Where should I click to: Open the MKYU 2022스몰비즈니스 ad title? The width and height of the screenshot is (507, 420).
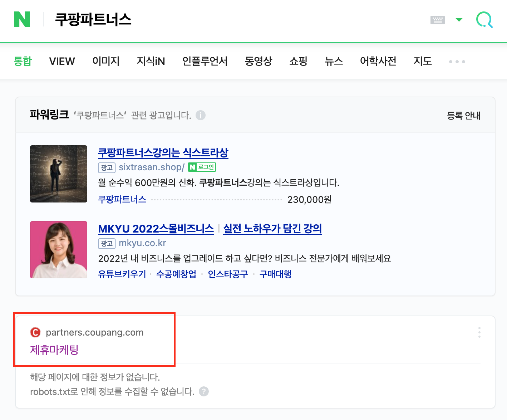tap(156, 229)
